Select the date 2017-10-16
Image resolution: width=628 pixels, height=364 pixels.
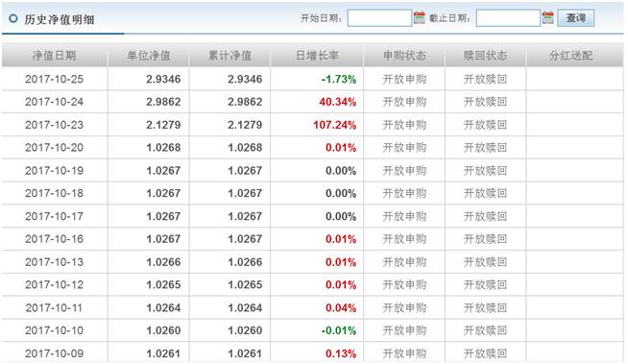pos(54,238)
